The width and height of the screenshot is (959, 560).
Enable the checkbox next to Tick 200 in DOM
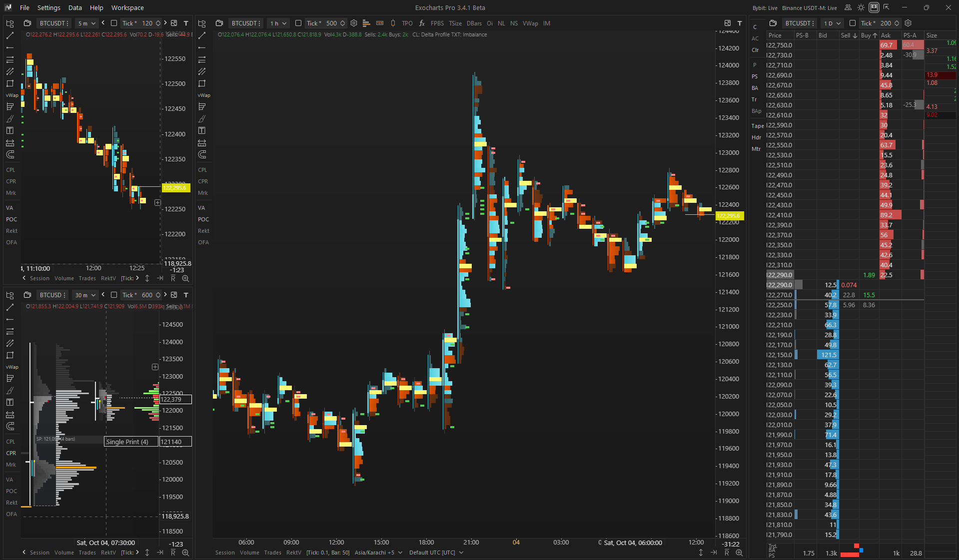(853, 23)
